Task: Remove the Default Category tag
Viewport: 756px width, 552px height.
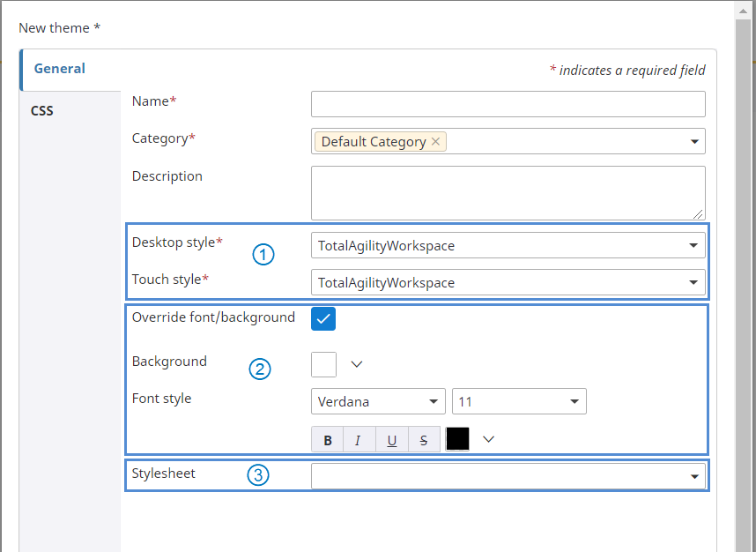Action: coord(436,142)
